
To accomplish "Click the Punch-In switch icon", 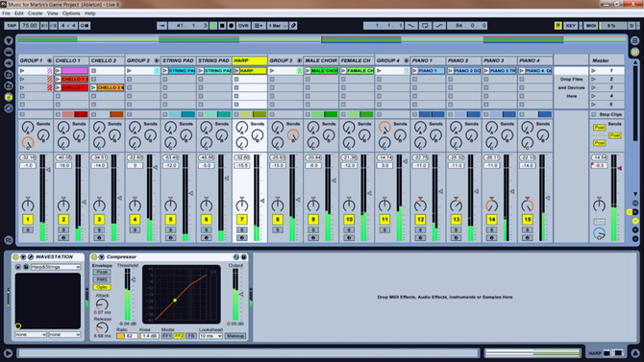I will coord(411,26).
